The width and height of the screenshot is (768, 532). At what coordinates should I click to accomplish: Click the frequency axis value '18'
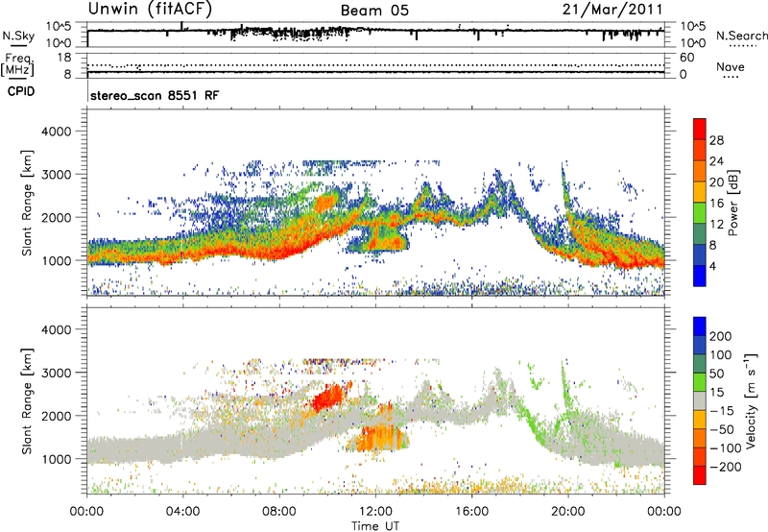[64, 58]
